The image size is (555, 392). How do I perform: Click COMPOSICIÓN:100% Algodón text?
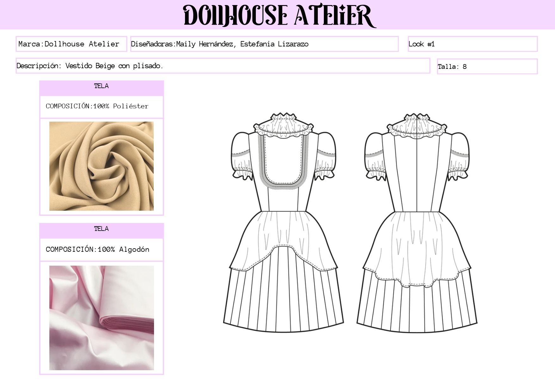(x=97, y=249)
